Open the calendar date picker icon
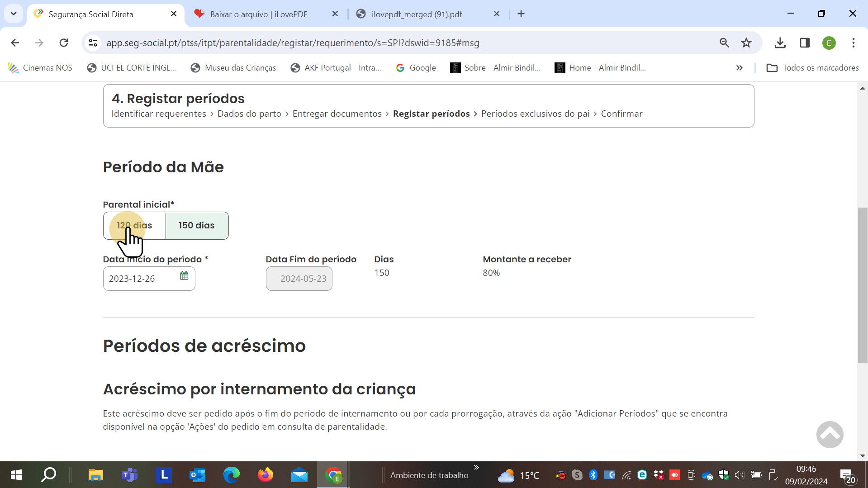Image resolution: width=868 pixels, height=488 pixels. pos(184,276)
